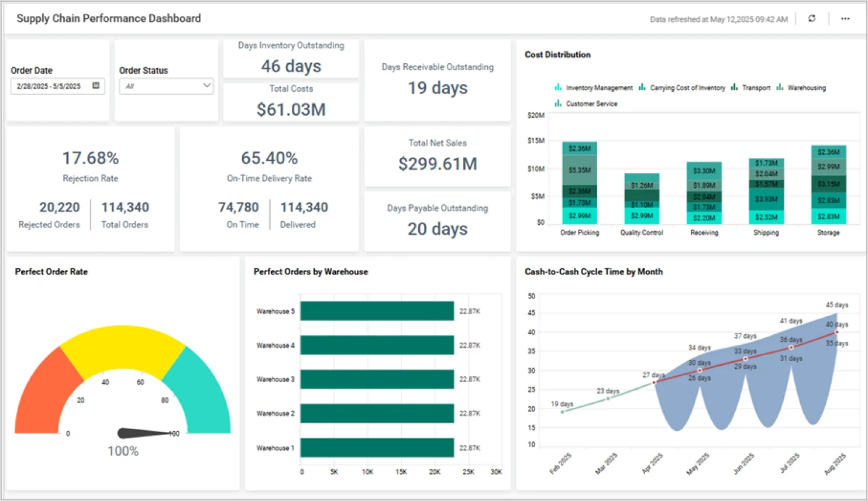Select the Warehouse 1 bar
Viewport: 868px width, 501px height.
(377, 447)
